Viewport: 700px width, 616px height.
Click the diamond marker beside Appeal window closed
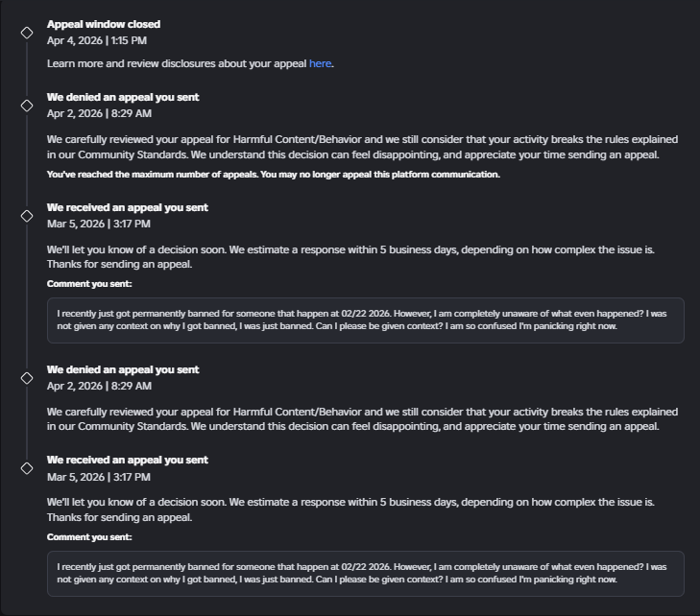point(27,33)
